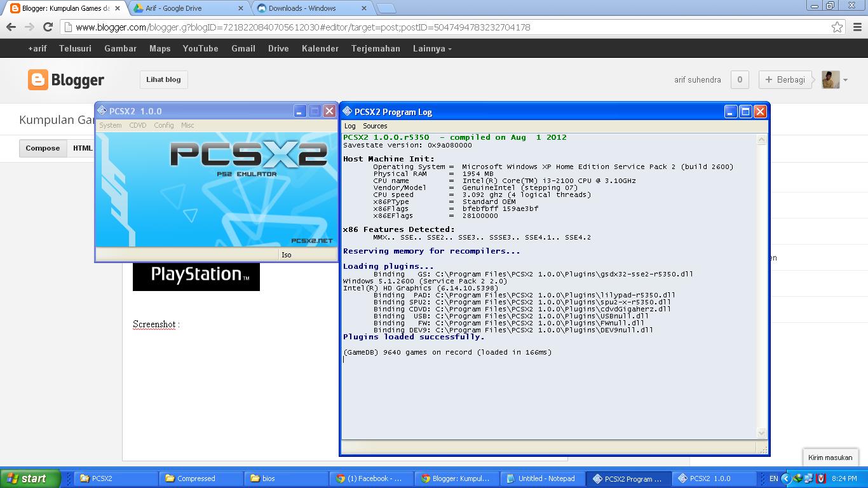Switch to the Facebook Chrome taskbar item
Screen dimensions: 868x488
(372, 478)
